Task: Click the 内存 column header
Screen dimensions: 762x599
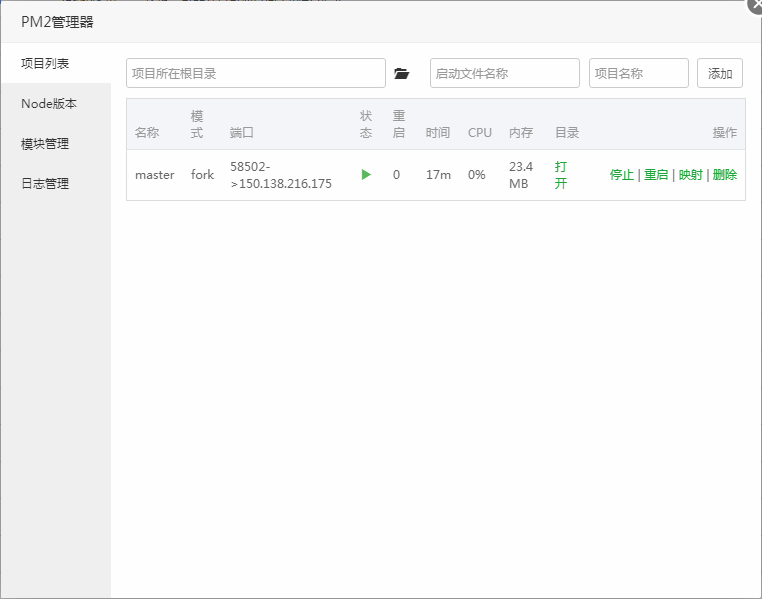Action: coord(521,133)
